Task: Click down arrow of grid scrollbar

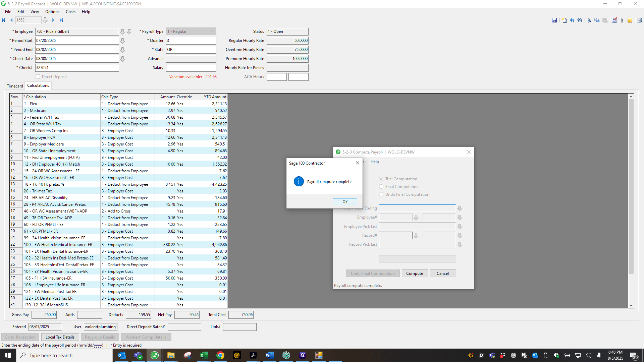Action: point(631,305)
